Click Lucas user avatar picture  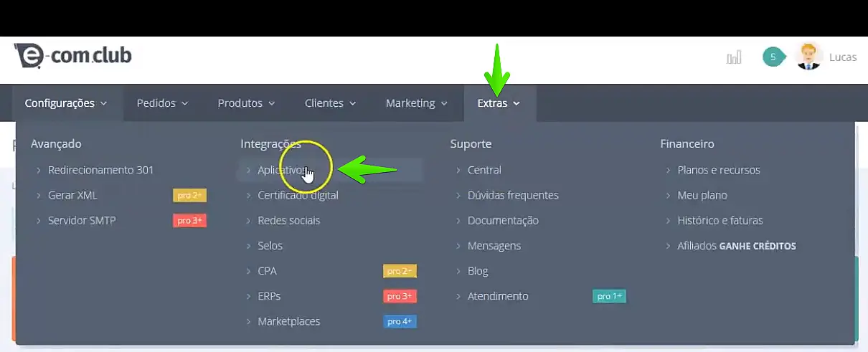pos(808,57)
